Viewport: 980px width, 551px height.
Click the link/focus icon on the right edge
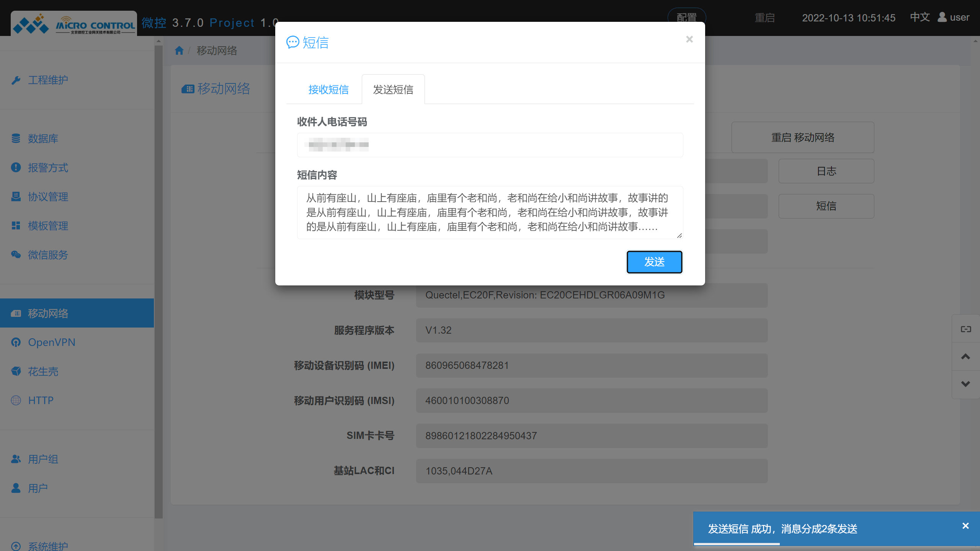pyautogui.click(x=965, y=329)
